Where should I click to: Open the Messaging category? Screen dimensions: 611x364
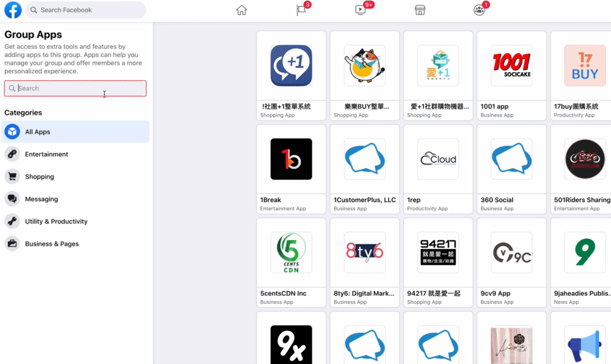[42, 199]
